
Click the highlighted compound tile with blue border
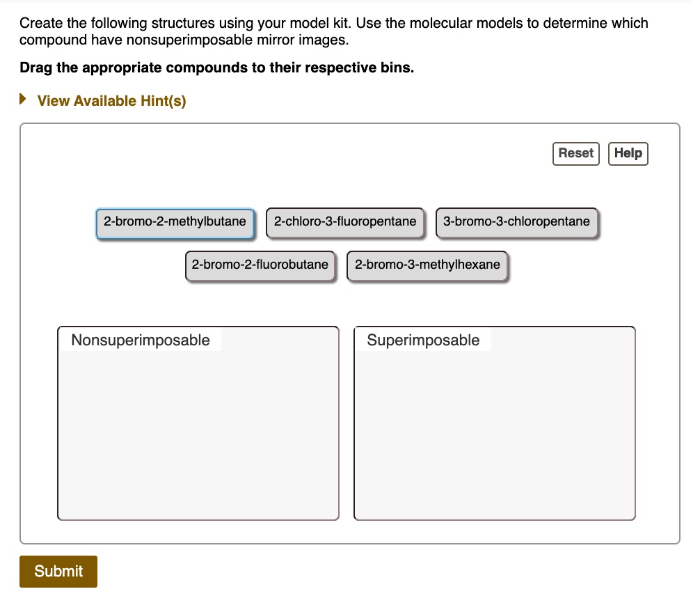[175, 221]
